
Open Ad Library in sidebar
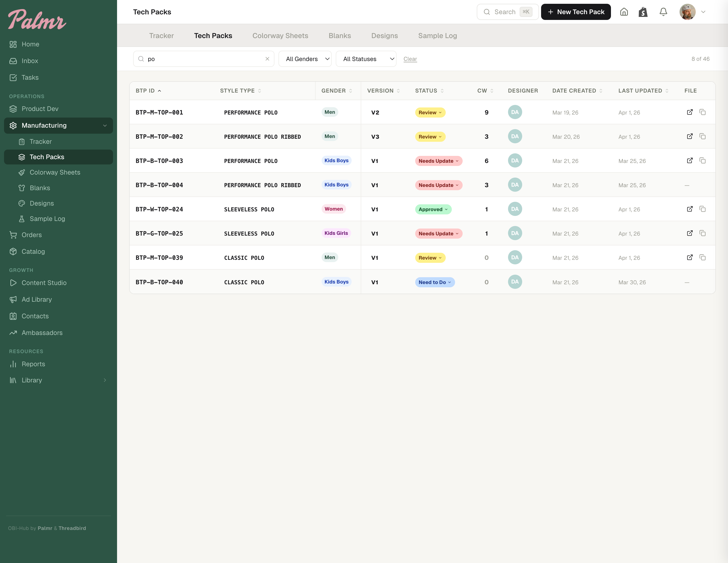click(58, 300)
